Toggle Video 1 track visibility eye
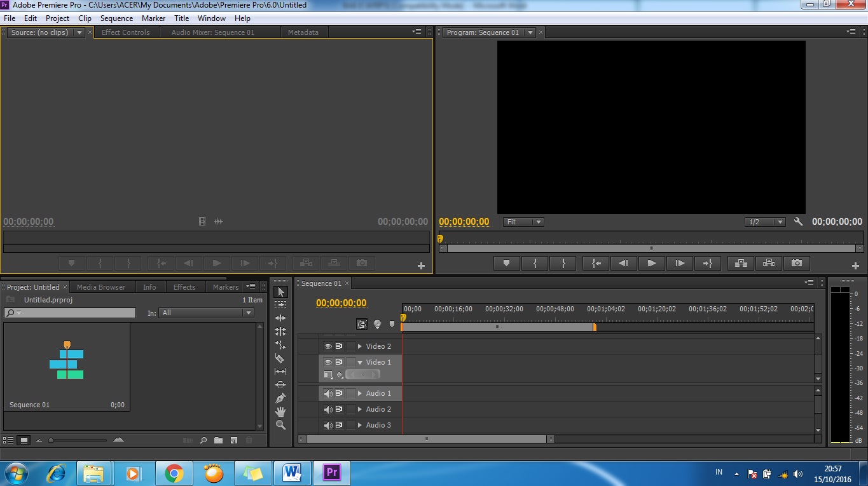 click(x=328, y=362)
